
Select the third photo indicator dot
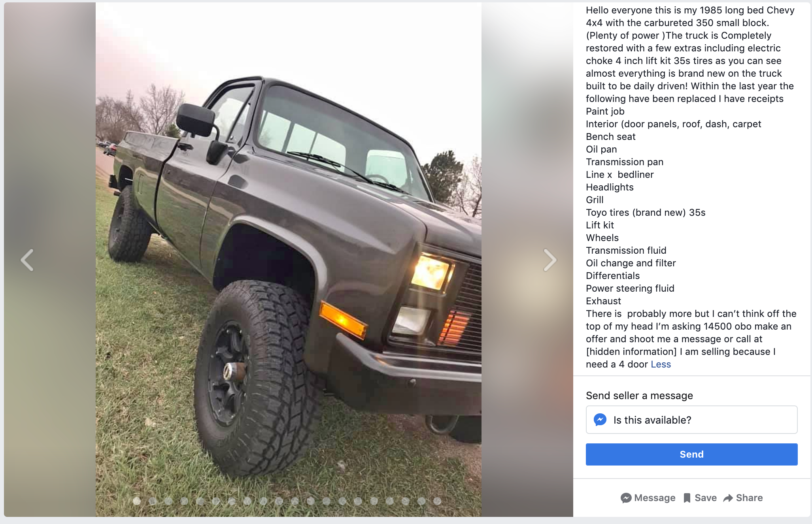[x=168, y=501]
